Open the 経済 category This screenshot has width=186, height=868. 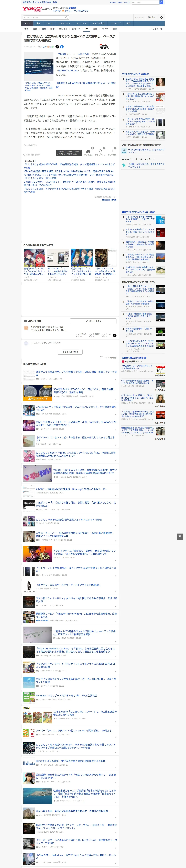coord(52,29)
